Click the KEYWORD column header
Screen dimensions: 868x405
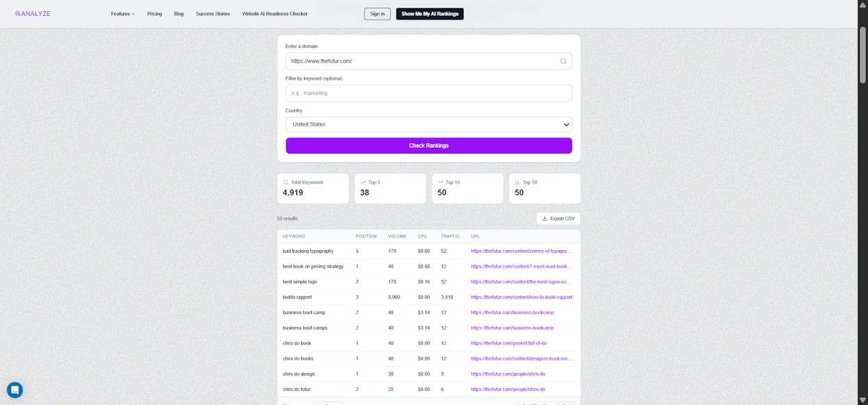(294, 236)
